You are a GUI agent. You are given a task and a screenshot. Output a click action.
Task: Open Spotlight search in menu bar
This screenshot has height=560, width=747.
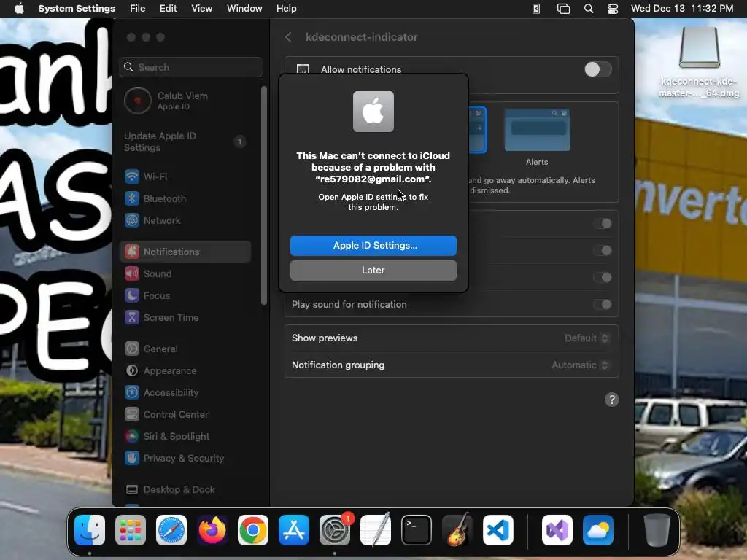coord(589,9)
